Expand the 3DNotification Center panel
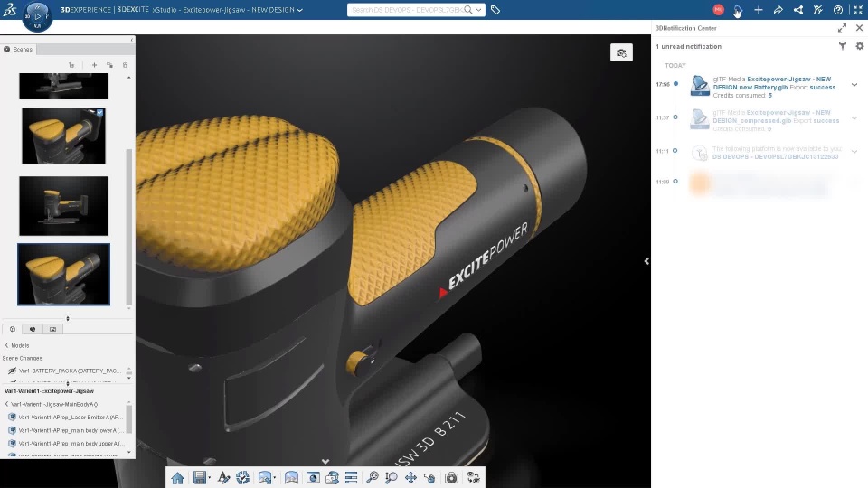The image size is (868, 488). pos(842,28)
